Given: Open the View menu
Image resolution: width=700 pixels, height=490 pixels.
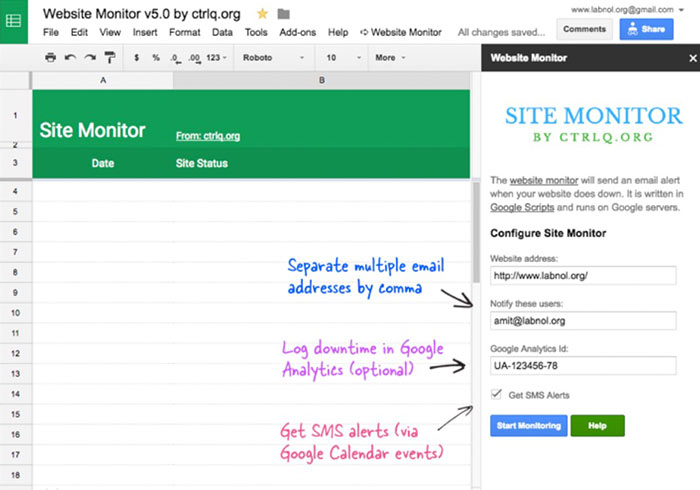Looking at the screenshot, I should [x=110, y=32].
